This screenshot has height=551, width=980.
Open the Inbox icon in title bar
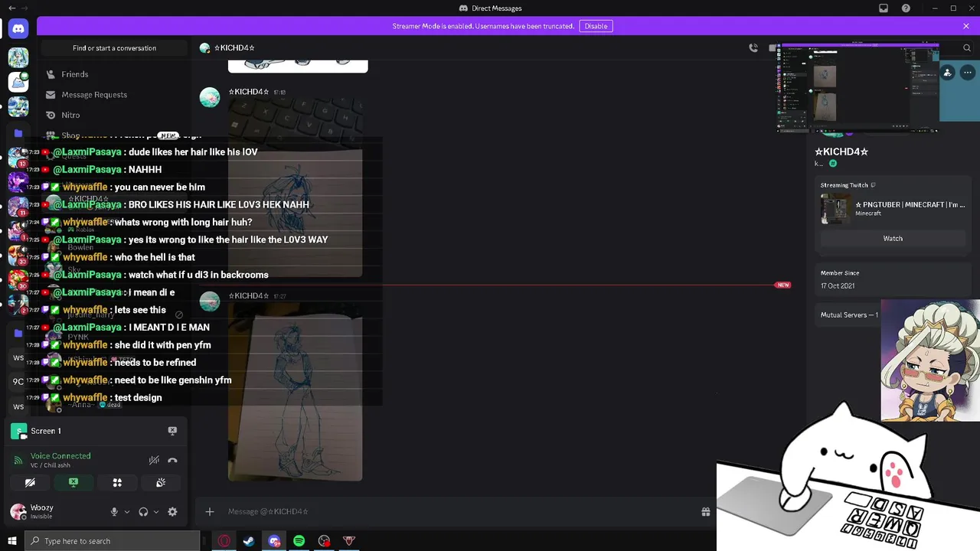[884, 8]
